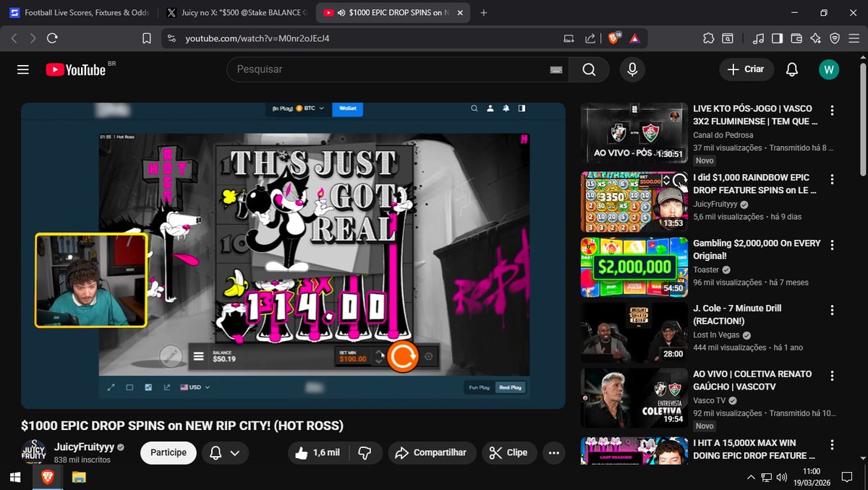
Task: Open the Brave Shields lion icon
Action: [x=613, y=38]
